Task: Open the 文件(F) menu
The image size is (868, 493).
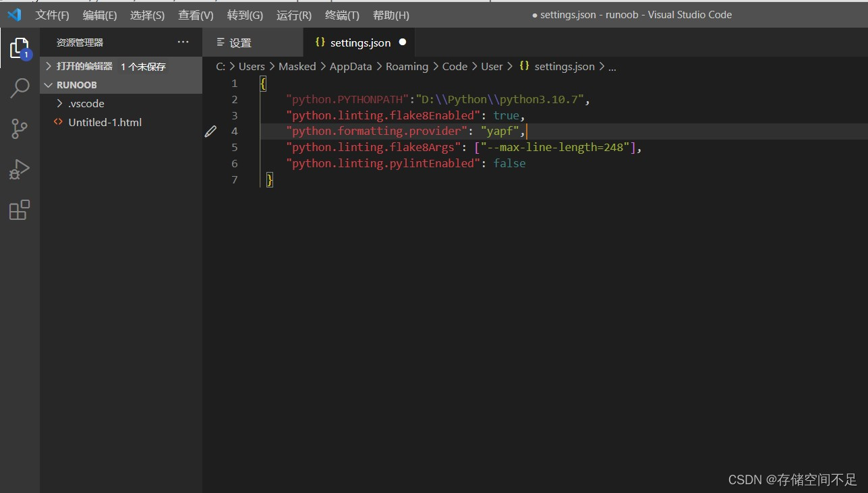Action: 52,15
